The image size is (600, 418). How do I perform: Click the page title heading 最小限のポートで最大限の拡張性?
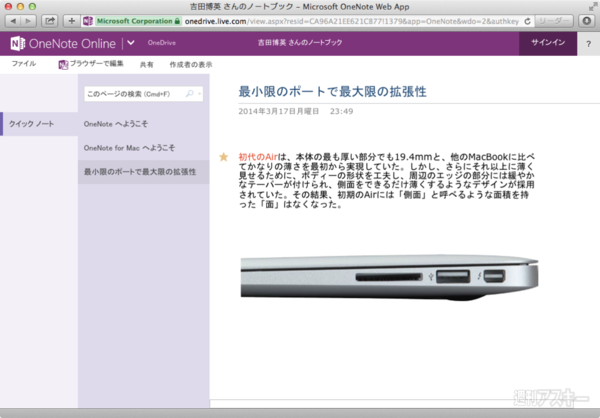point(333,92)
